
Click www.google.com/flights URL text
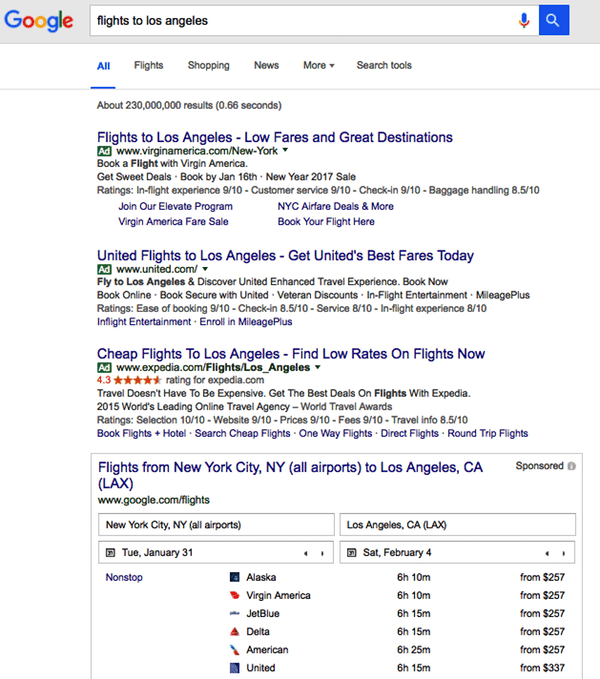pyautogui.click(x=154, y=500)
